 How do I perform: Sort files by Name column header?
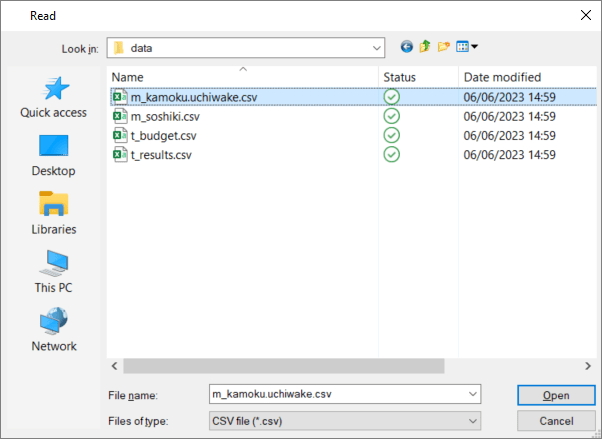point(240,77)
